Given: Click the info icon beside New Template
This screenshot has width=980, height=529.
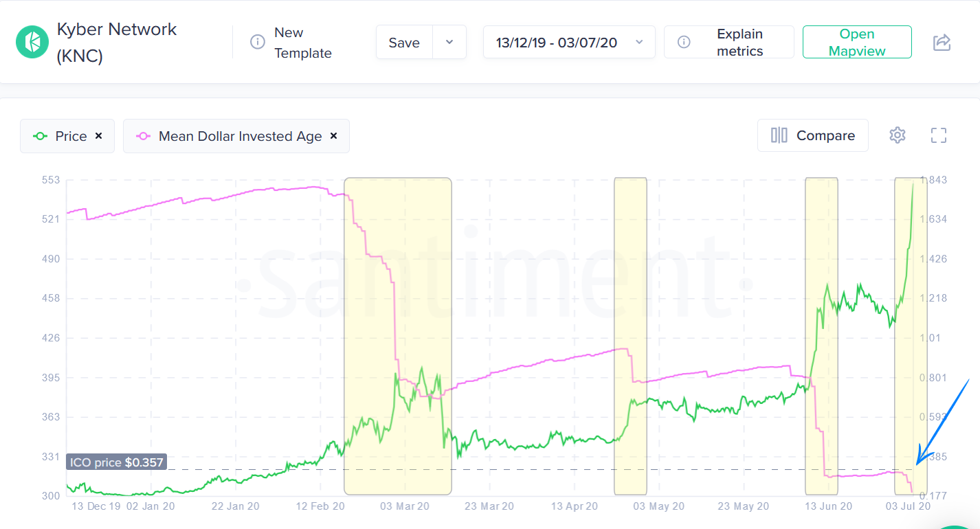Looking at the screenshot, I should 258,42.
